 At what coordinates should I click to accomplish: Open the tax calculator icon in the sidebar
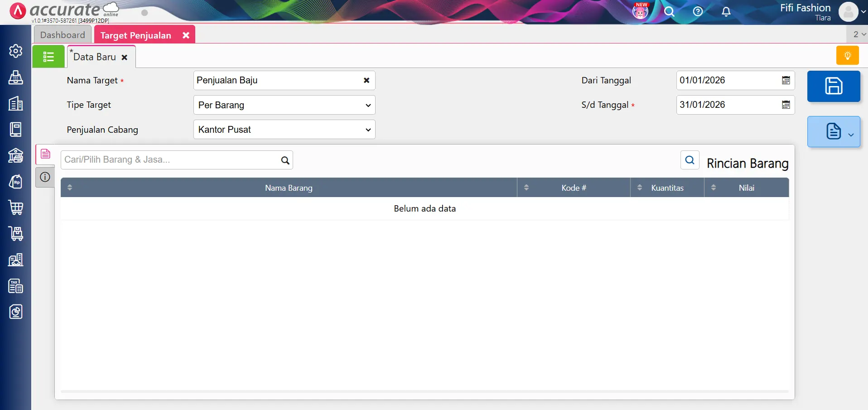[x=16, y=286]
